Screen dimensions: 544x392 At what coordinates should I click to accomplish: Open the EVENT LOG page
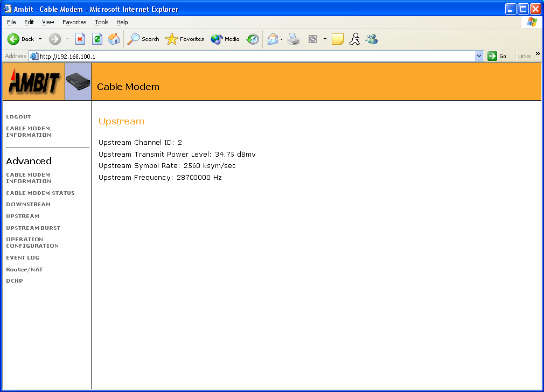(x=23, y=258)
